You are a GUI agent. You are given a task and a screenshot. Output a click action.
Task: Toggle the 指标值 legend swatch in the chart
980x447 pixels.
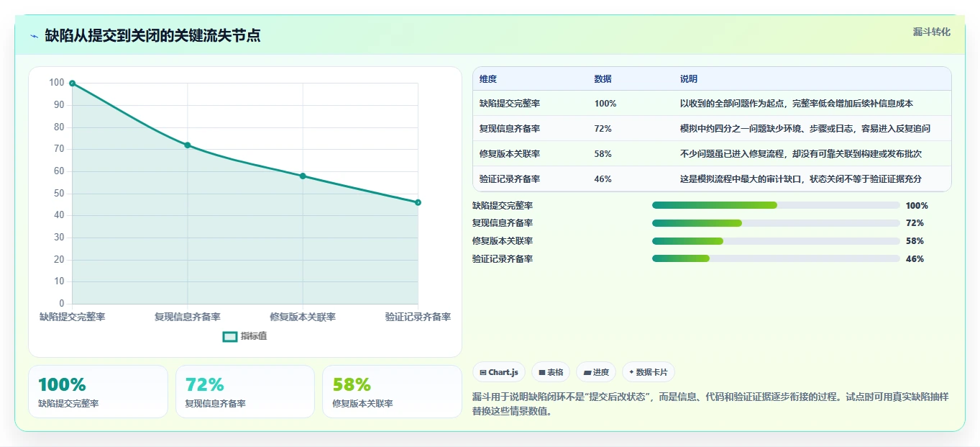[x=230, y=336]
